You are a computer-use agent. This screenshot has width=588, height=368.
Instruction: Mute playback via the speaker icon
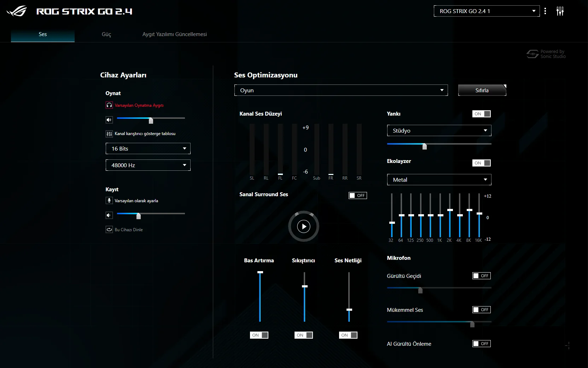tap(109, 120)
